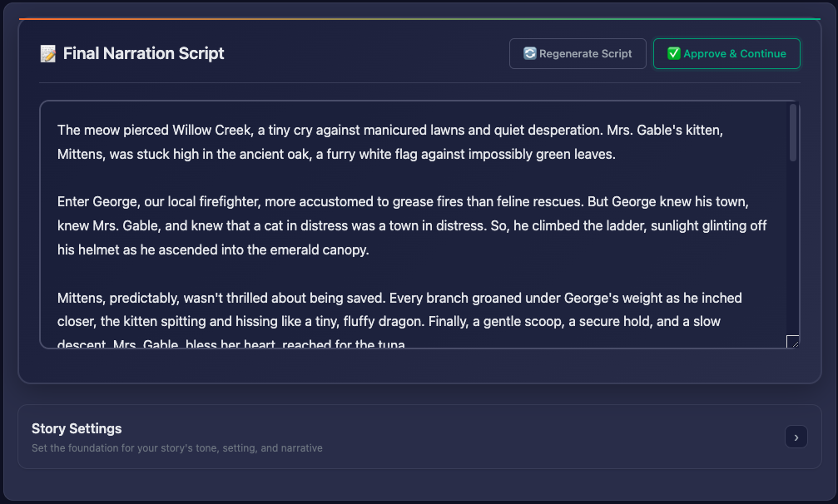
Task: Click the Final Narration Script heading text
Action: tap(143, 54)
